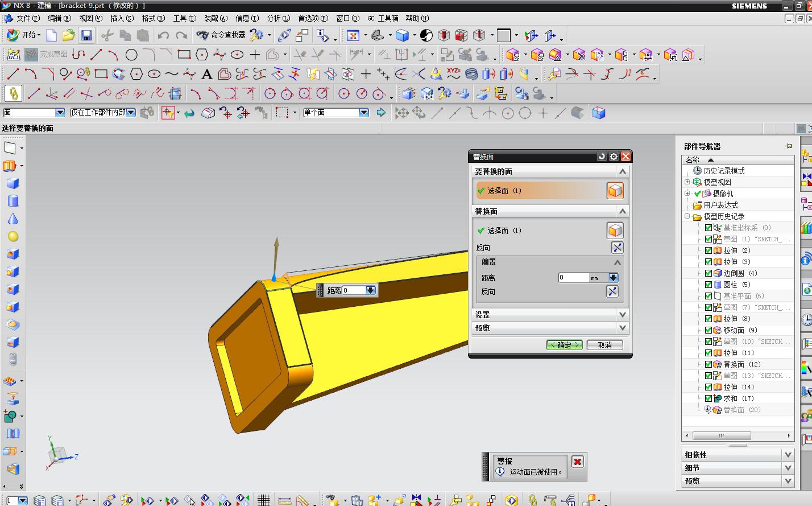Select the sphere primitive in left sidebar
812x506 pixels.
(x=13, y=236)
